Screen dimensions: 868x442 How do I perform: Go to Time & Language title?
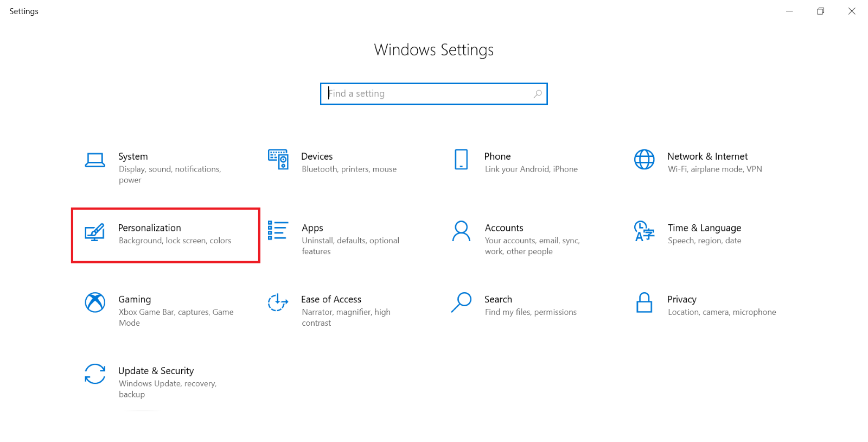(x=704, y=228)
